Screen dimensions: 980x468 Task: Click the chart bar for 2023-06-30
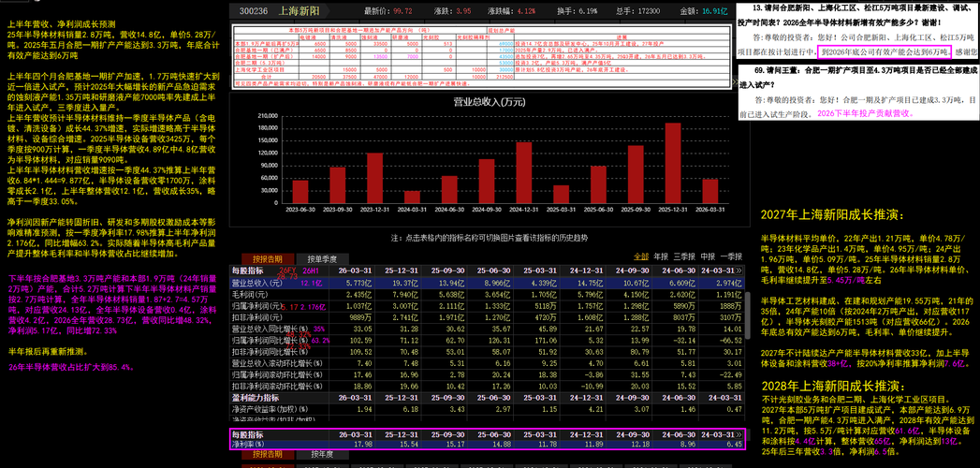tap(300, 191)
